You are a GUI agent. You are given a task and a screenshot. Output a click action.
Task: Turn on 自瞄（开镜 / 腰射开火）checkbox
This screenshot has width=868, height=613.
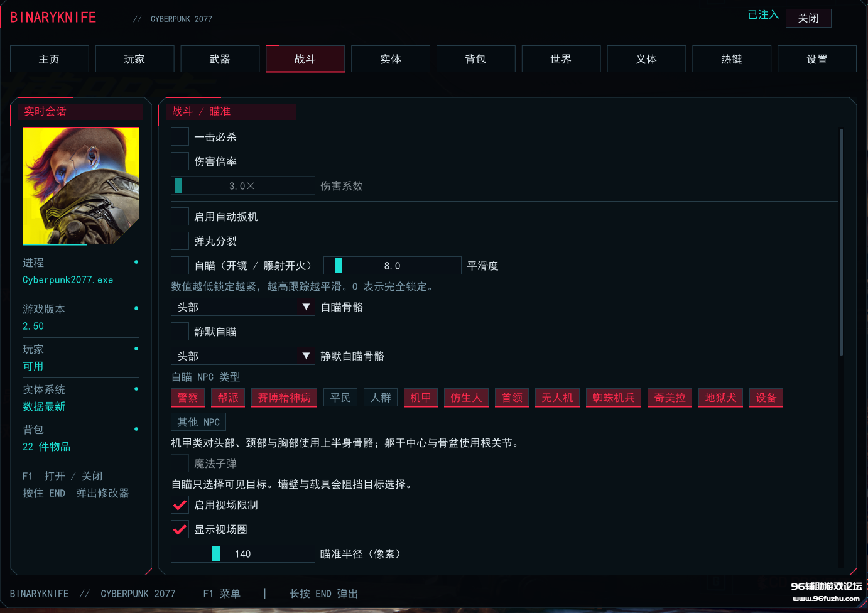click(180, 266)
